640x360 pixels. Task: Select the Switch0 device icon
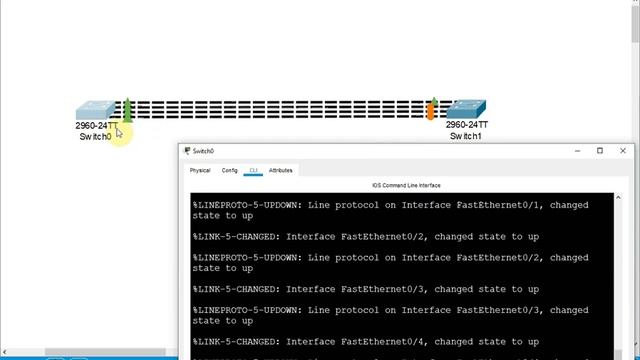coord(96,110)
